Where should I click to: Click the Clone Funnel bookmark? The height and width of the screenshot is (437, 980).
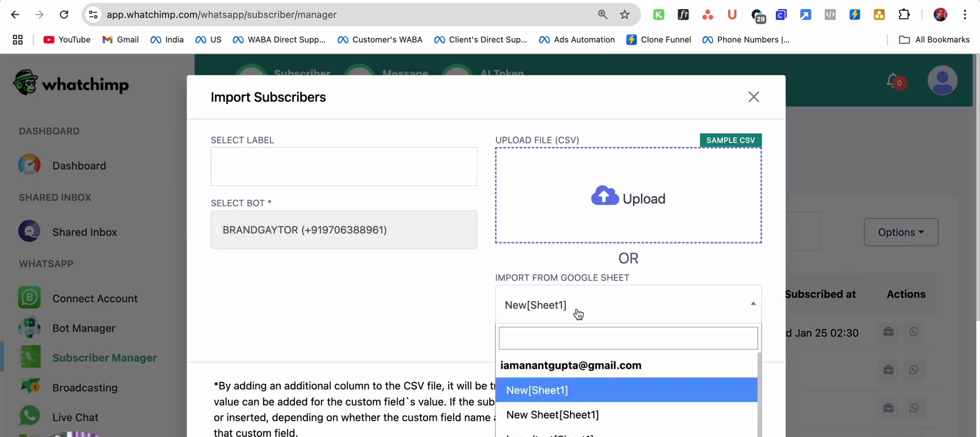click(x=658, y=40)
